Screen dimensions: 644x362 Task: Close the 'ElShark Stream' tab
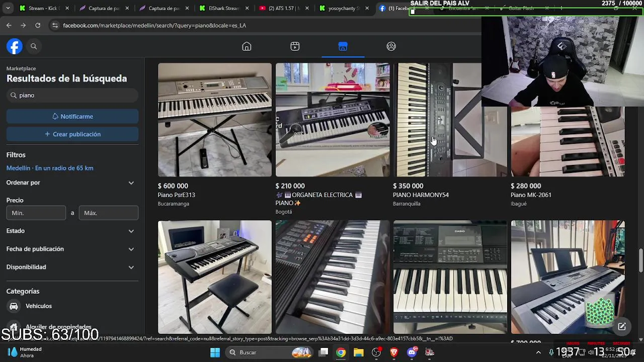pyautogui.click(x=247, y=8)
